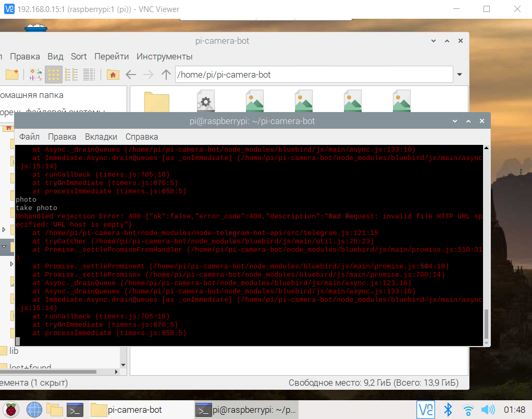Go to home folder via toolbar
The image size is (532, 419).
[113, 75]
